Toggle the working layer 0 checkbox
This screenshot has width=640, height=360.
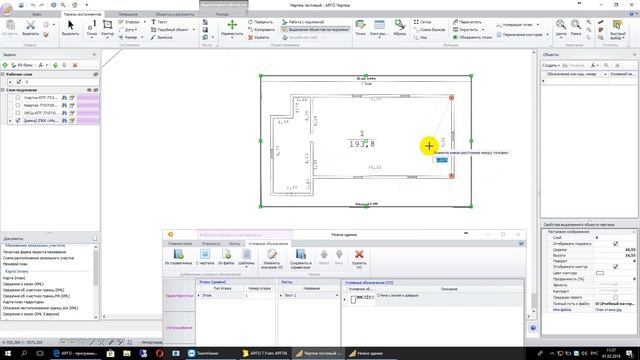point(19,82)
